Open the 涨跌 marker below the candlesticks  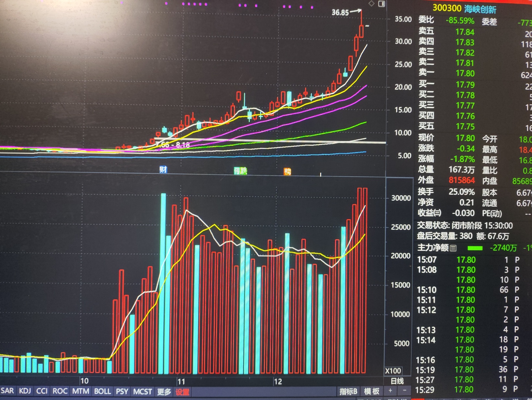point(240,171)
